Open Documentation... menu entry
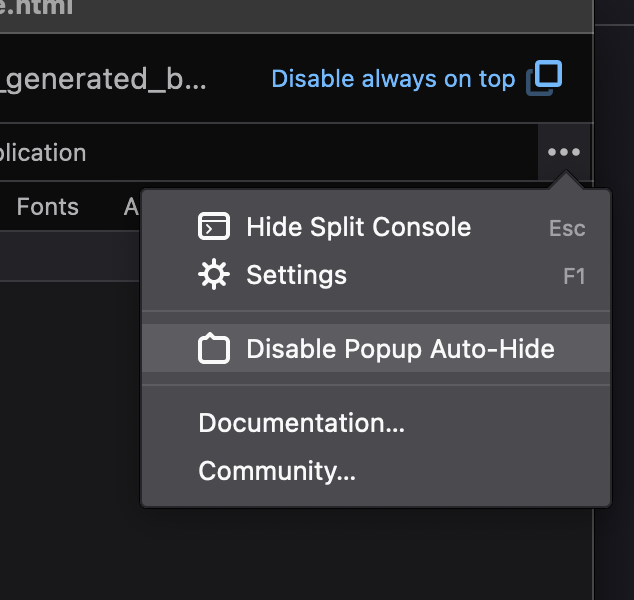634x600 pixels. click(x=376, y=423)
